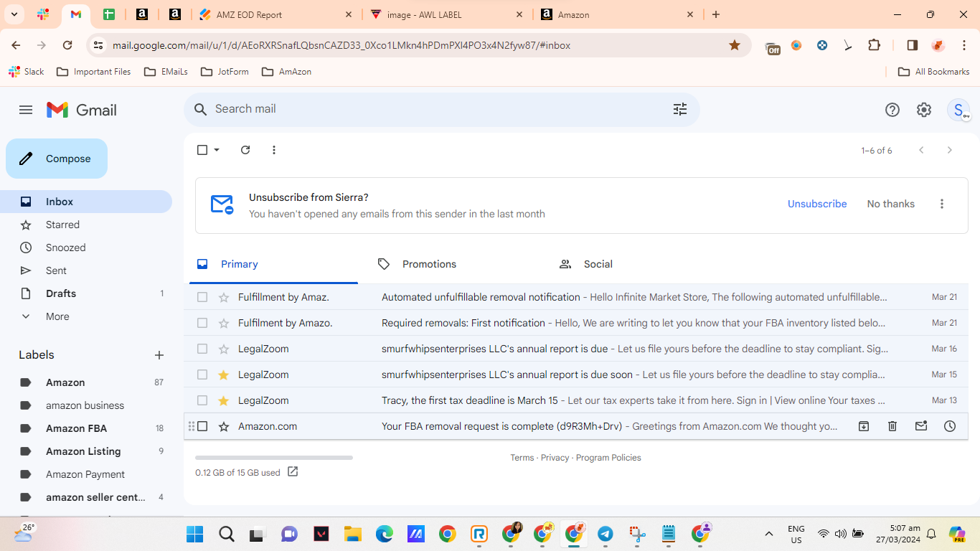Screen dimensions: 980x551
Task: Open Windows Start menu
Action: pos(194,534)
